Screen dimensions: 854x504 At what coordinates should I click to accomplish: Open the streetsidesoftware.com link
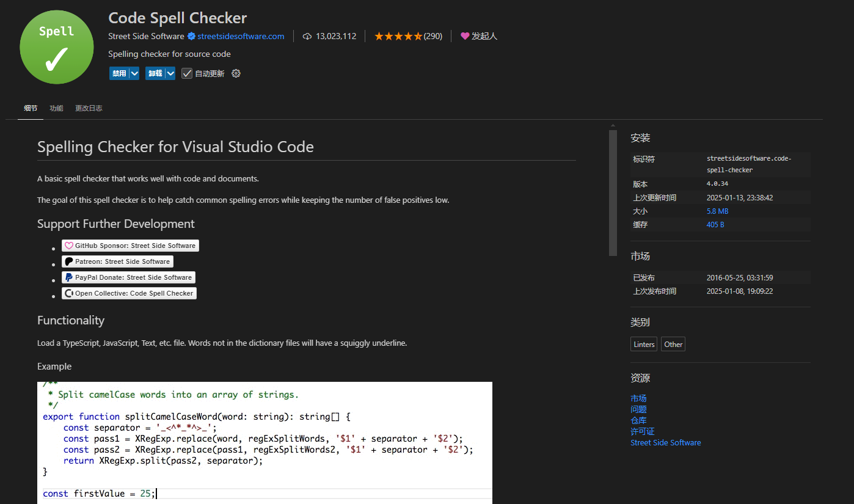point(241,36)
